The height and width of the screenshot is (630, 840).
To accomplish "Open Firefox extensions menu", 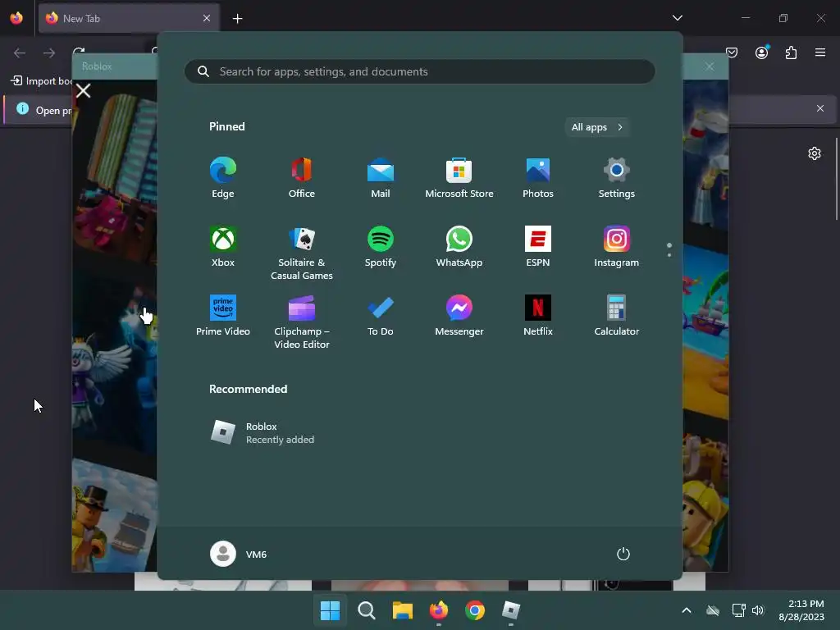I will click(791, 52).
